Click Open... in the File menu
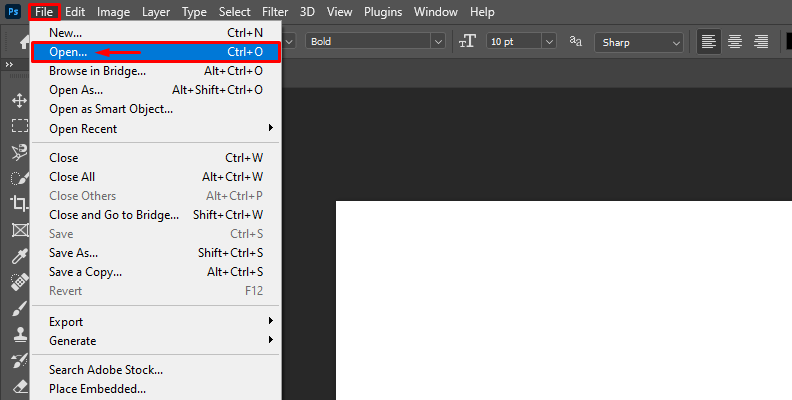 point(155,52)
